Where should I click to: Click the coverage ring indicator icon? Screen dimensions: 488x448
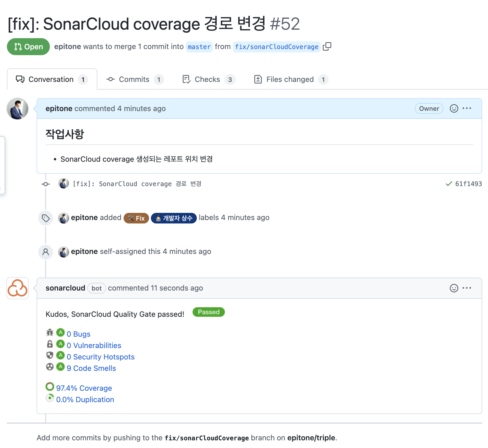[x=50, y=386]
